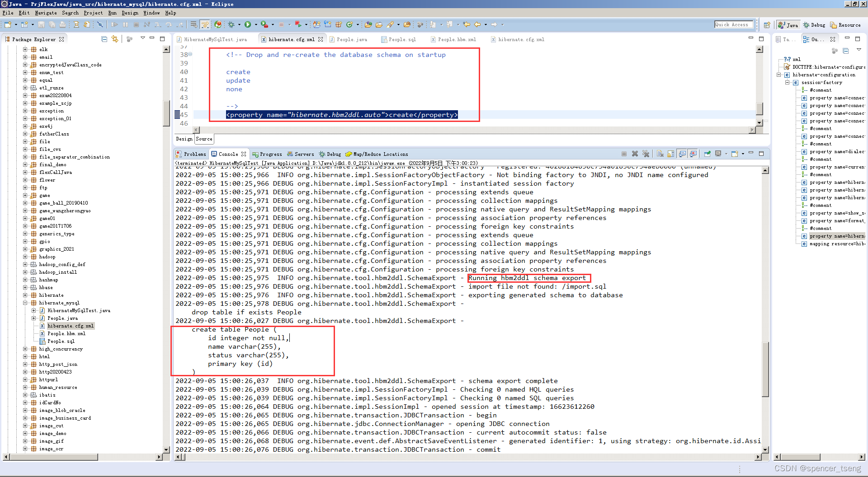Run the application using the Run toolbar icon
This screenshot has height=477, width=868.
[x=248, y=25]
